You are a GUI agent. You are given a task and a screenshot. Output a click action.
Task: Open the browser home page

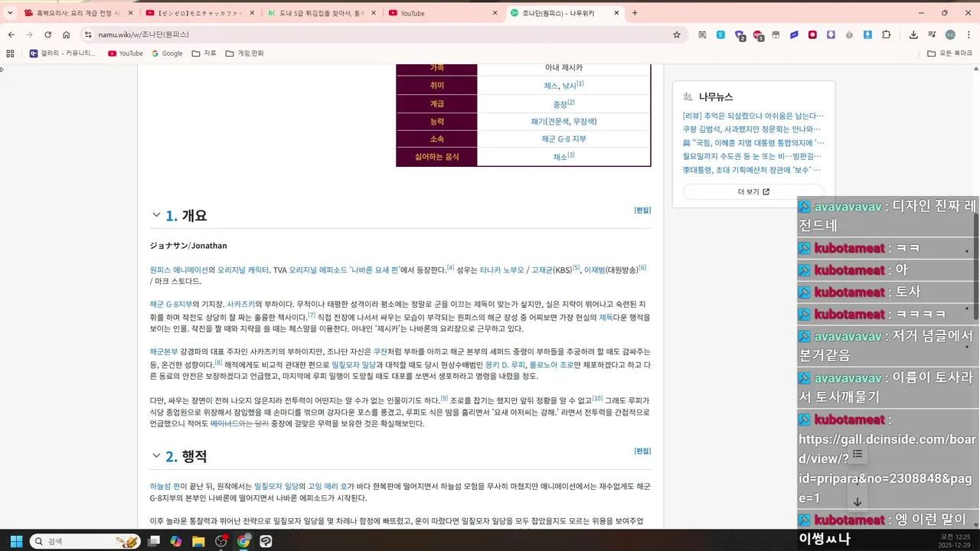tap(67, 34)
